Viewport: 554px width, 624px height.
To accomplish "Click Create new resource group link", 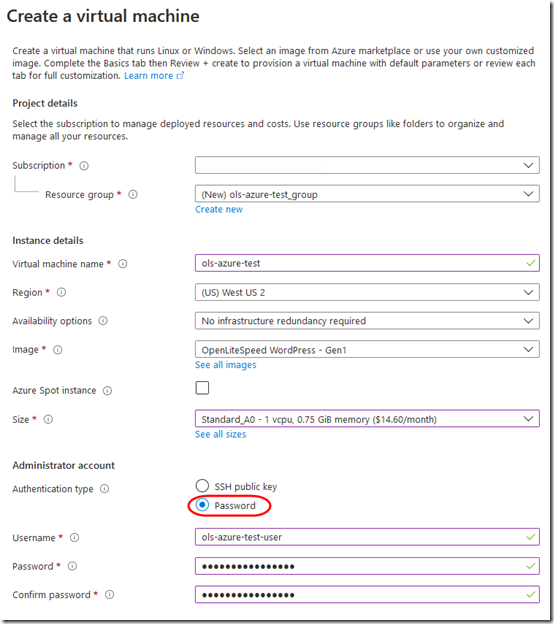I will (219, 209).
